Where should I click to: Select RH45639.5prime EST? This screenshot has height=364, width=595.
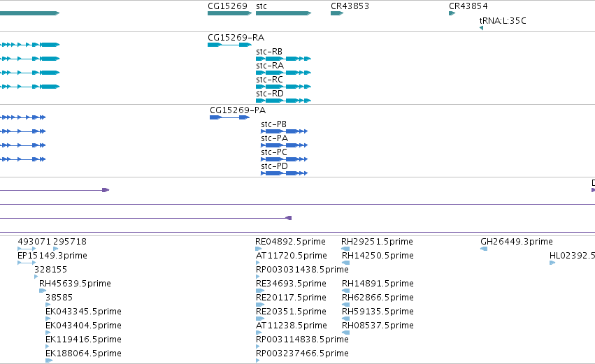[43, 291]
